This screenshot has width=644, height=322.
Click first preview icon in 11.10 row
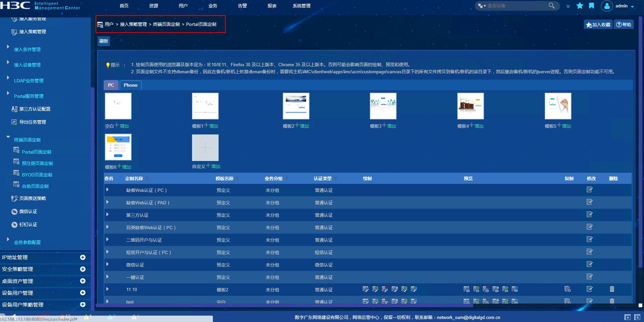467,289
